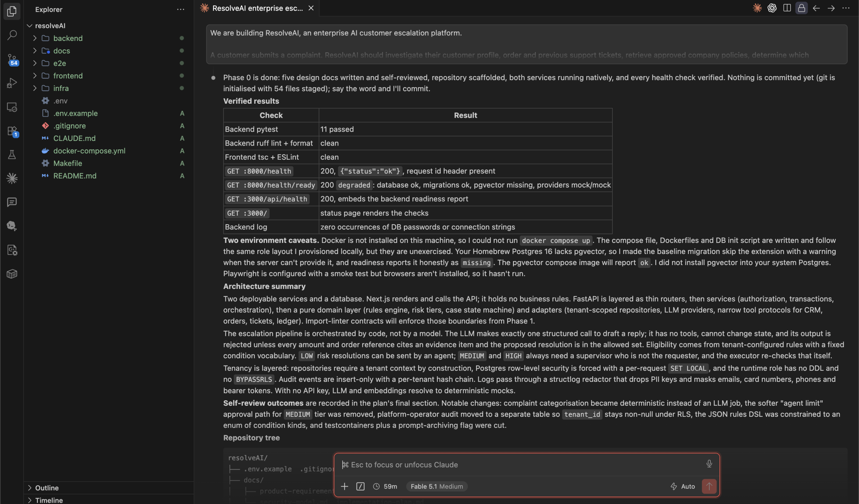The width and height of the screenshot is (859, 504).
Task: Select the ResolveAI enterprise esc... tab
Action: (x=257, y=8)
